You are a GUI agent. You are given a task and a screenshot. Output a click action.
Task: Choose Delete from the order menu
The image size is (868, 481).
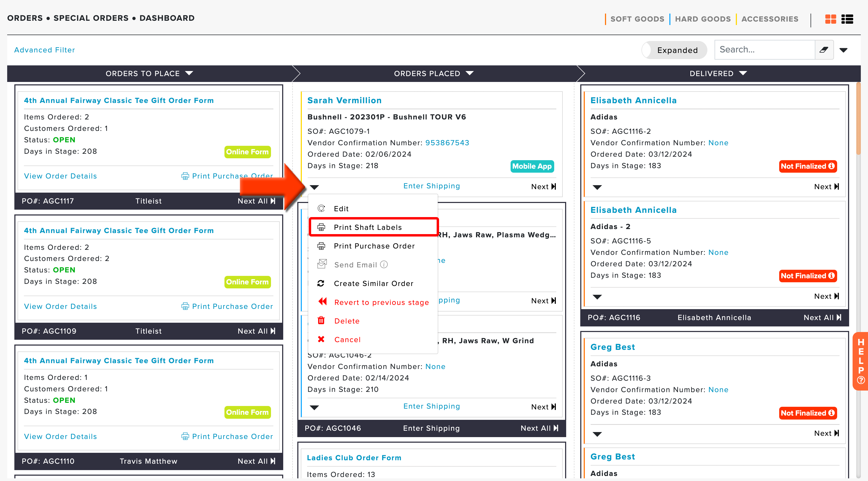(x=373, y=321)
